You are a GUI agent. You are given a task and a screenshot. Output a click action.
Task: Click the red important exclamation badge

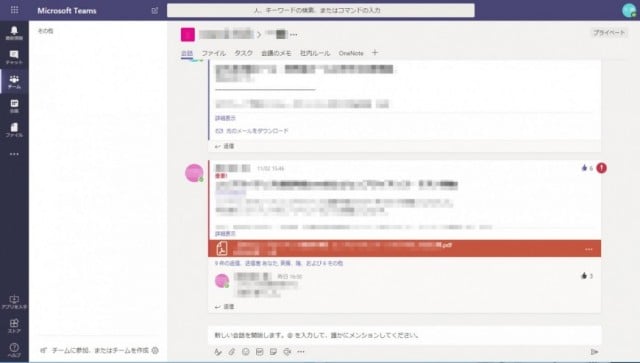click(x=601, y=168)
